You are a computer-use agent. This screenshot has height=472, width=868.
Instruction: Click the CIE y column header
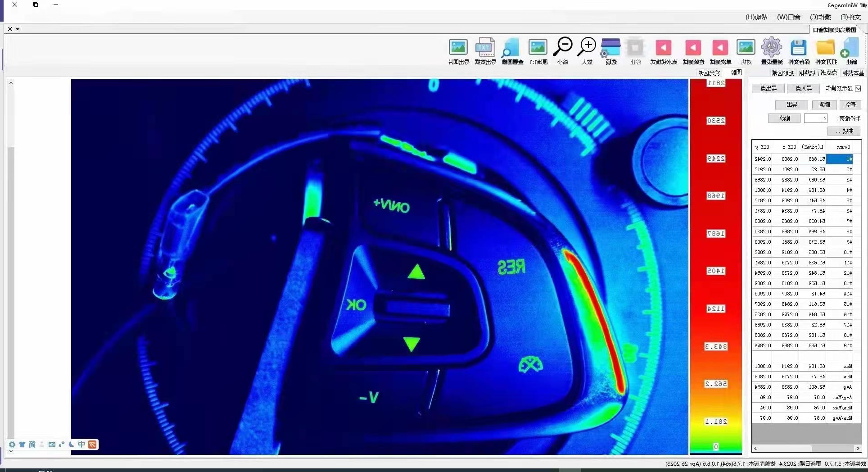[x=763, y=147]
